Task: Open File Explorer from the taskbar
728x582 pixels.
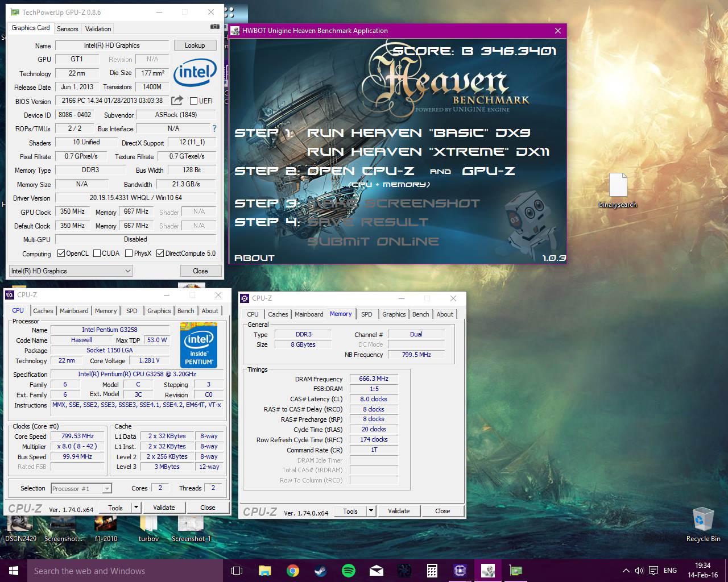Action: pyautogui.click(x=264, y=571)
